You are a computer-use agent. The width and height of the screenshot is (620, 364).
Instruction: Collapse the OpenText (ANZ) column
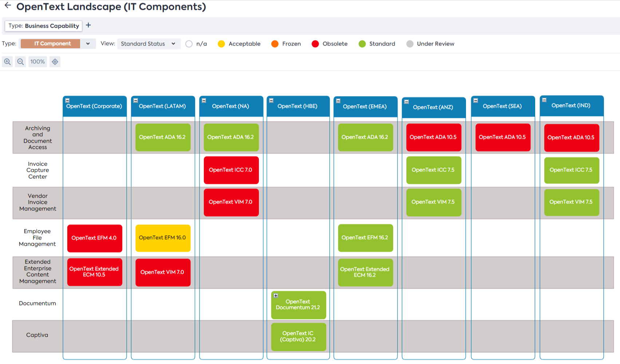(x=407, y=102)
